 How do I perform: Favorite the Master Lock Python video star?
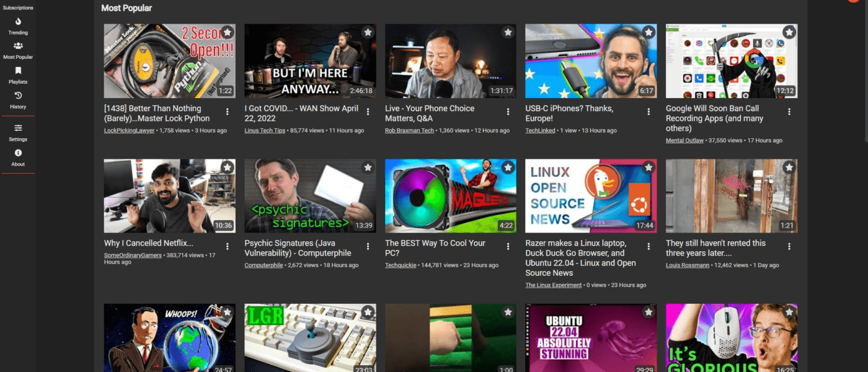coord(227,32)
